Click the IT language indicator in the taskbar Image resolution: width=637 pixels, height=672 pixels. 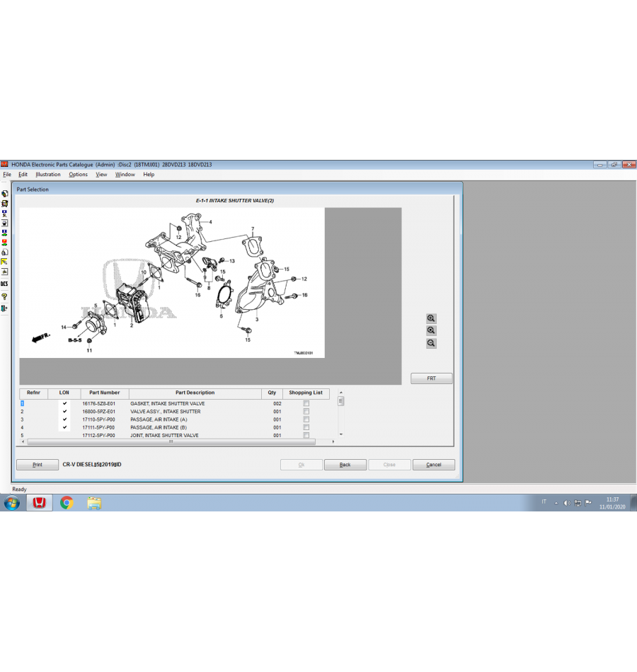[x=544, y=502]
